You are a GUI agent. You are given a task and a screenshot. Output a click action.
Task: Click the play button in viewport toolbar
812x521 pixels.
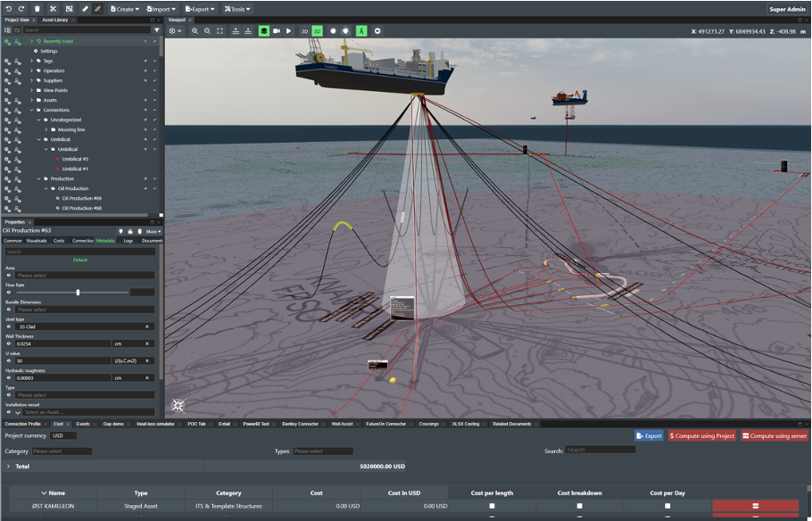[289, 31]
